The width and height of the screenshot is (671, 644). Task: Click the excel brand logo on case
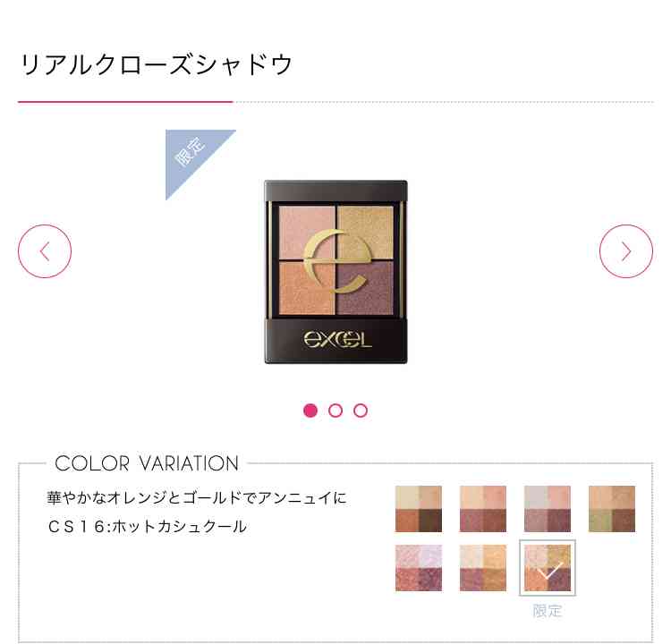point(337,340)
